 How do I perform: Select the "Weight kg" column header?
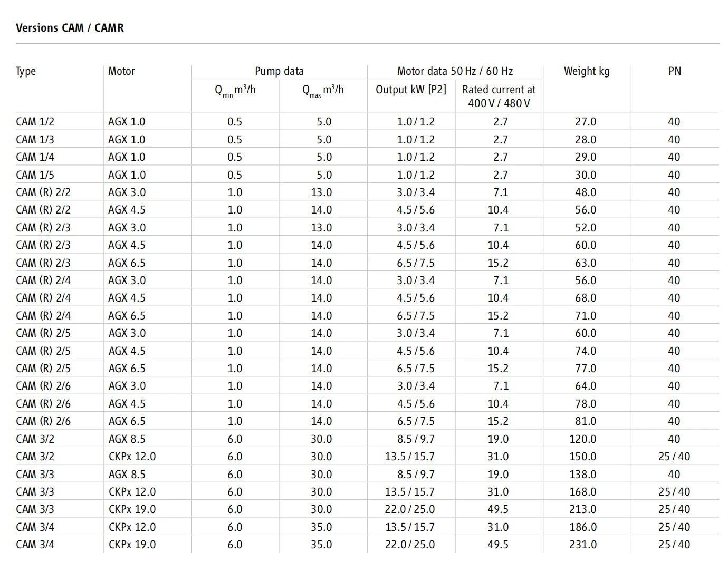[x=586, y=71]
